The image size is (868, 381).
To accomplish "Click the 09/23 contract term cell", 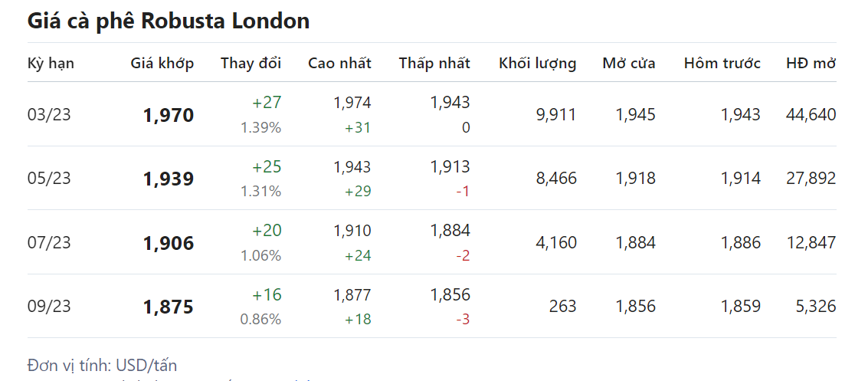I will pos(49,307).
